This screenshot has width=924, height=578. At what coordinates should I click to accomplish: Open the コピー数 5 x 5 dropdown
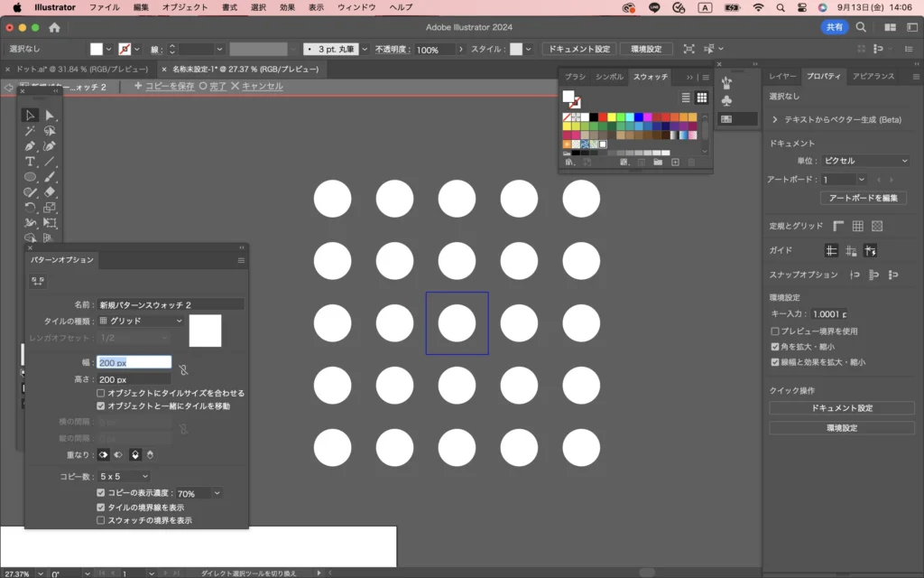(x=125, y=476)
